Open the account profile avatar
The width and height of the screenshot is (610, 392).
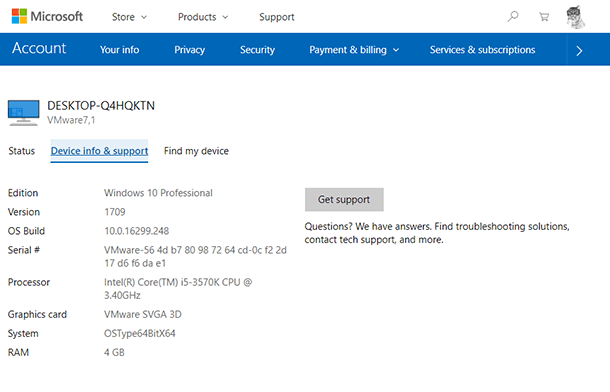coord(575,17)
